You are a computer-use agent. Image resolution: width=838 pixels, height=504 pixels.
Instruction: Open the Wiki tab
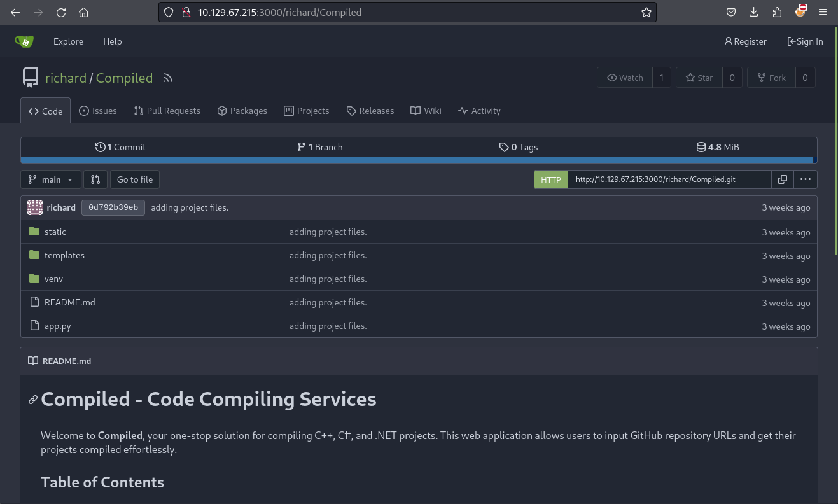(426, 111)
